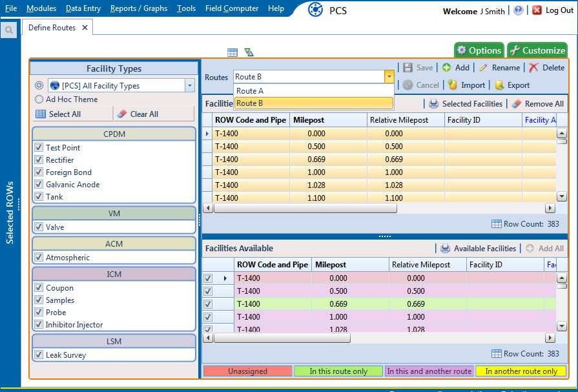Open the Tools menu
This screenshot has height=392, width=578.
tap(186, 8)
